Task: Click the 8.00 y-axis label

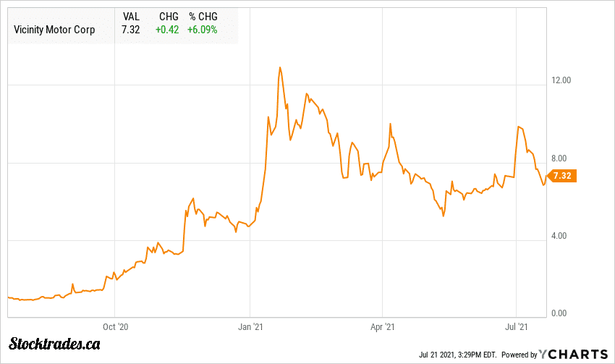Action: [561, 158]
